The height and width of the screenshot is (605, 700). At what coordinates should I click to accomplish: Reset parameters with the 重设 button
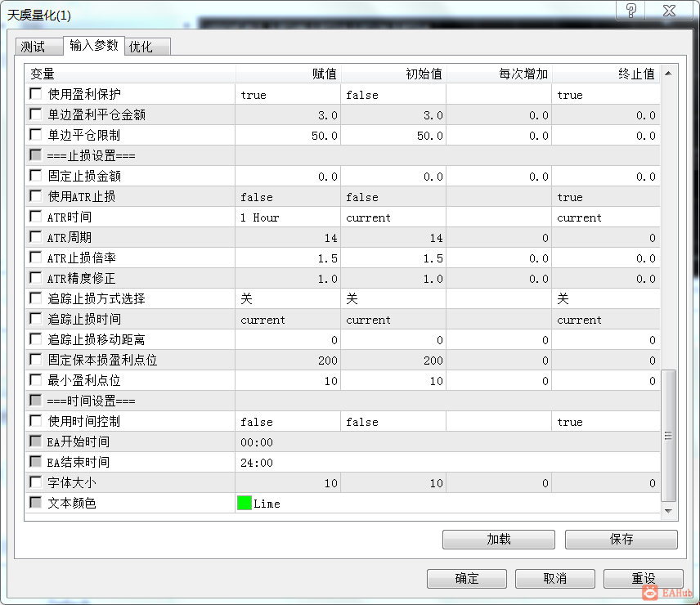pyautogui.click(x=644, y=579)
